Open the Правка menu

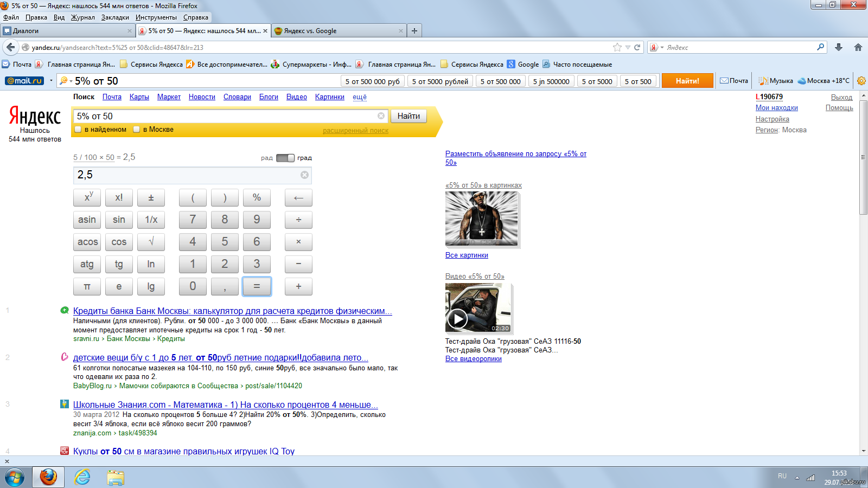pos(36,17)
